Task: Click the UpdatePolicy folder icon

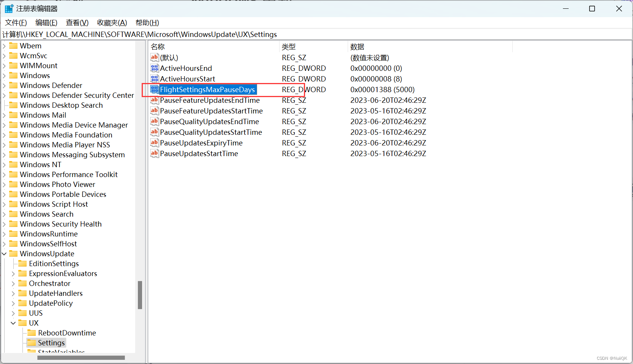Action: tap(22, 303)
